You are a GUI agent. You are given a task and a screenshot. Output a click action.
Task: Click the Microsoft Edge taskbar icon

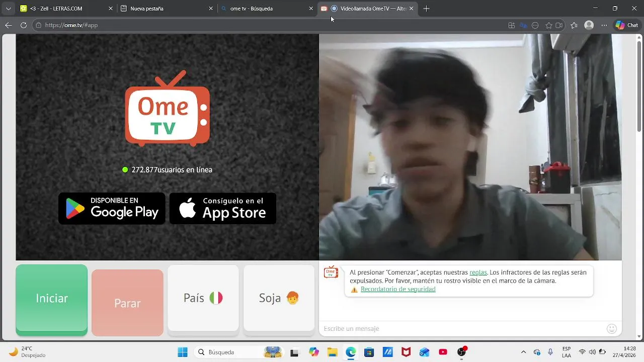tap(351, 352)
